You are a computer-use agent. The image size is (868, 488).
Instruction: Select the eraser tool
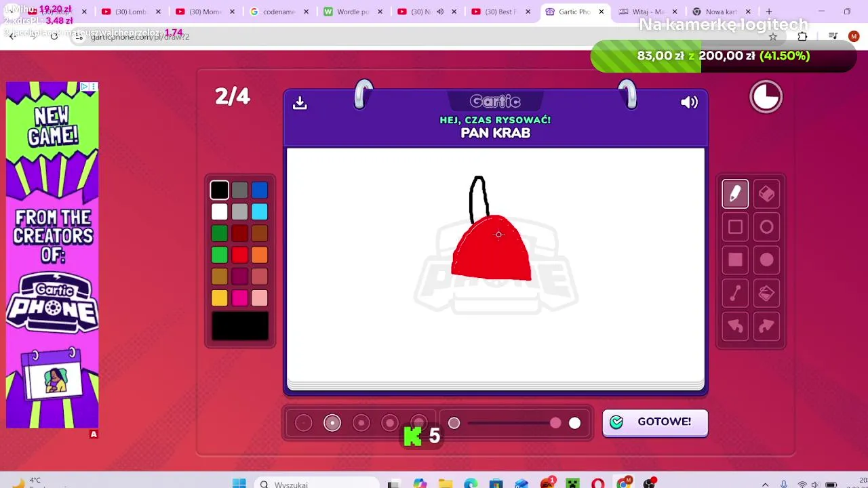click(x=766, y=195)
